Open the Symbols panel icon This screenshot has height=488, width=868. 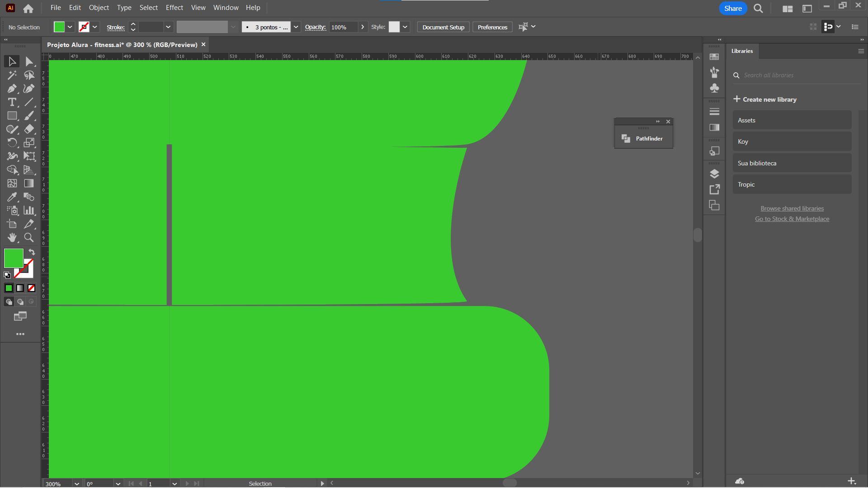pos(714,88)
